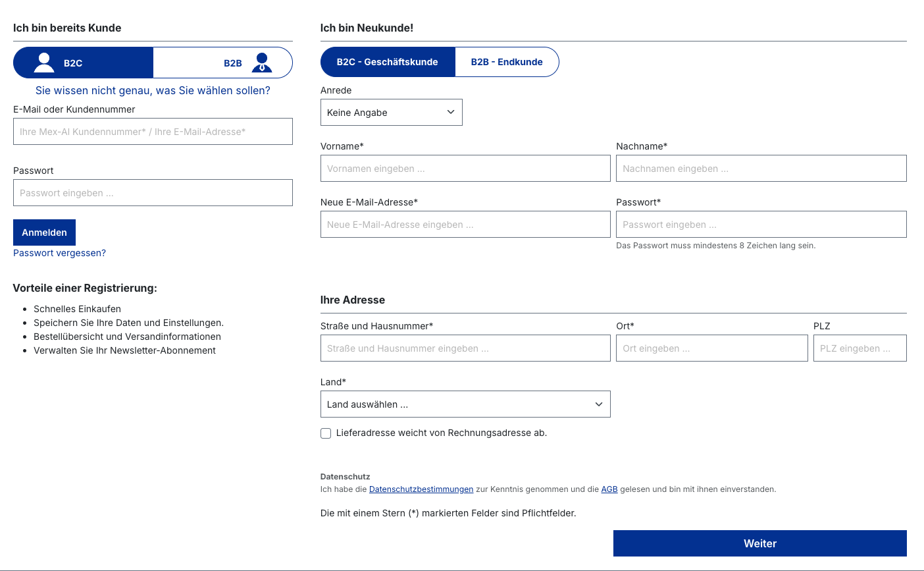Screen dimensions: 924x571
Task: Focus the Vorname input field
Action: point(465,169)
